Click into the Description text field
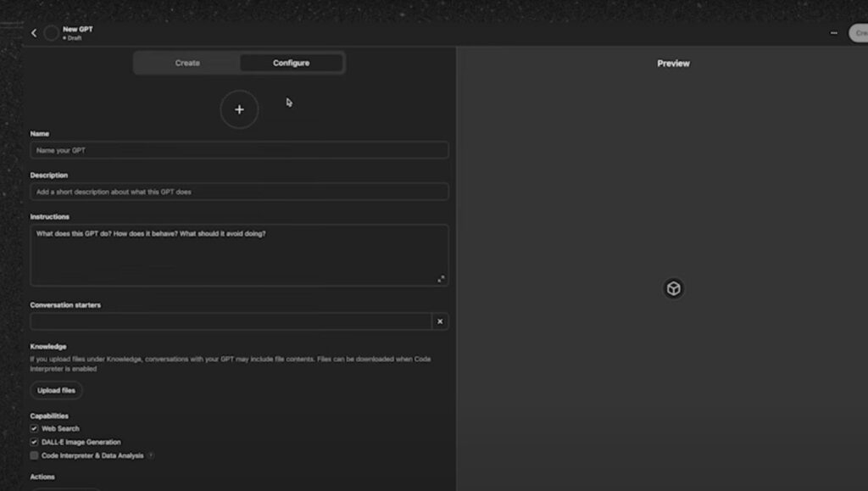The height and width of the screenshot is (491, 868). tap(239, 192)
